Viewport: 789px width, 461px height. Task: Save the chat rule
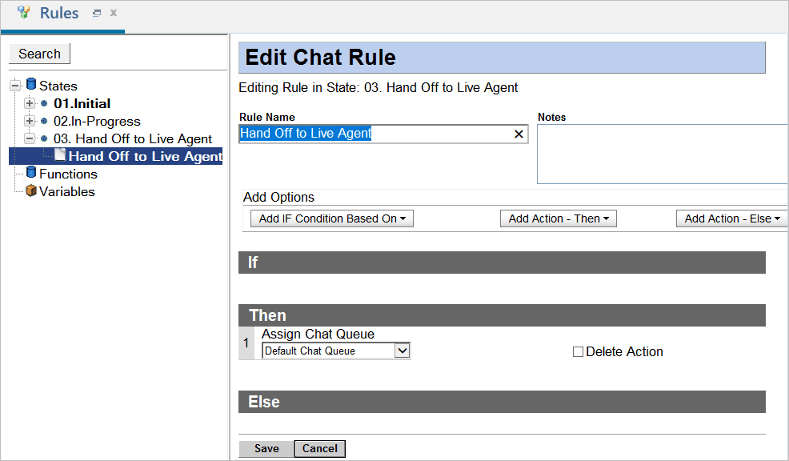(266, 449)
